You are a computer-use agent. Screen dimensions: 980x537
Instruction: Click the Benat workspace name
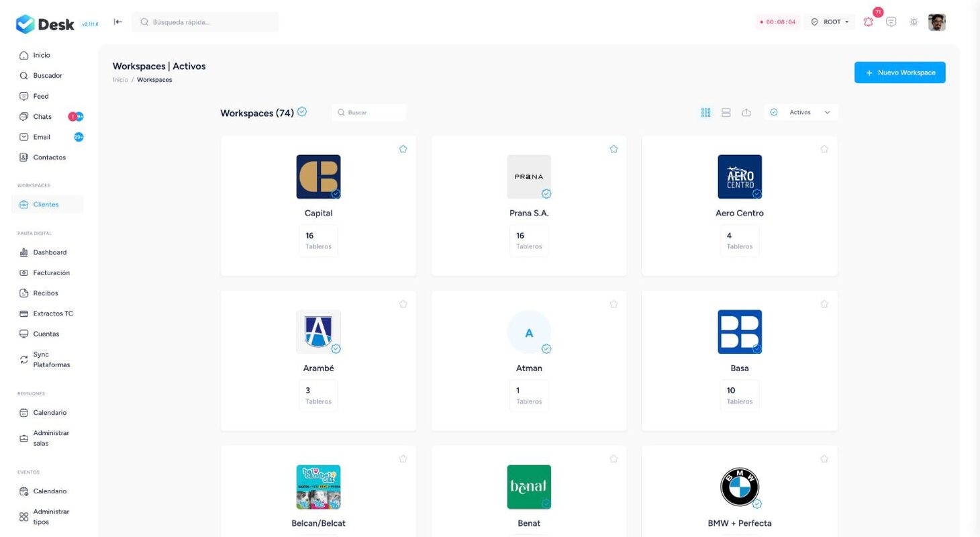(x=529, y=523)
